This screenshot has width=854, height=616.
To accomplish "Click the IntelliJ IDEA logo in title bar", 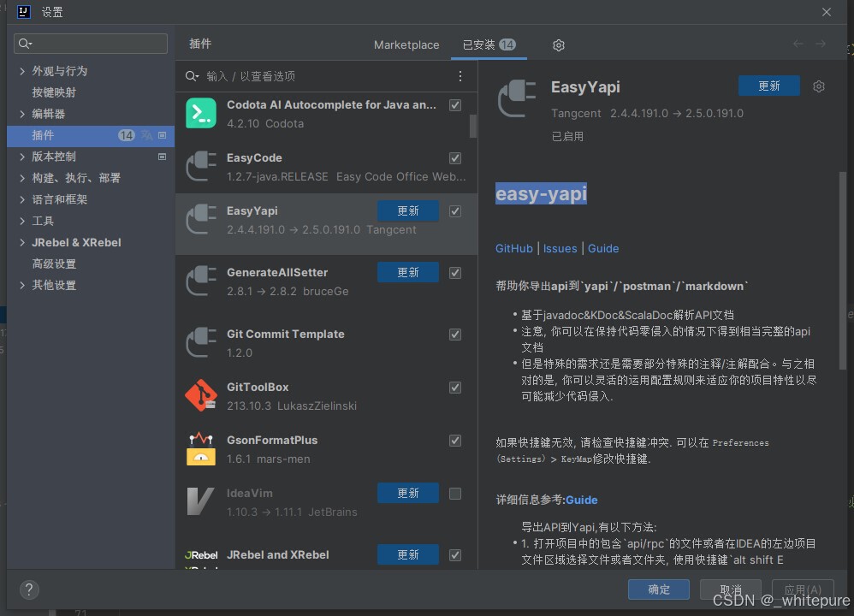I will (24, 12).
